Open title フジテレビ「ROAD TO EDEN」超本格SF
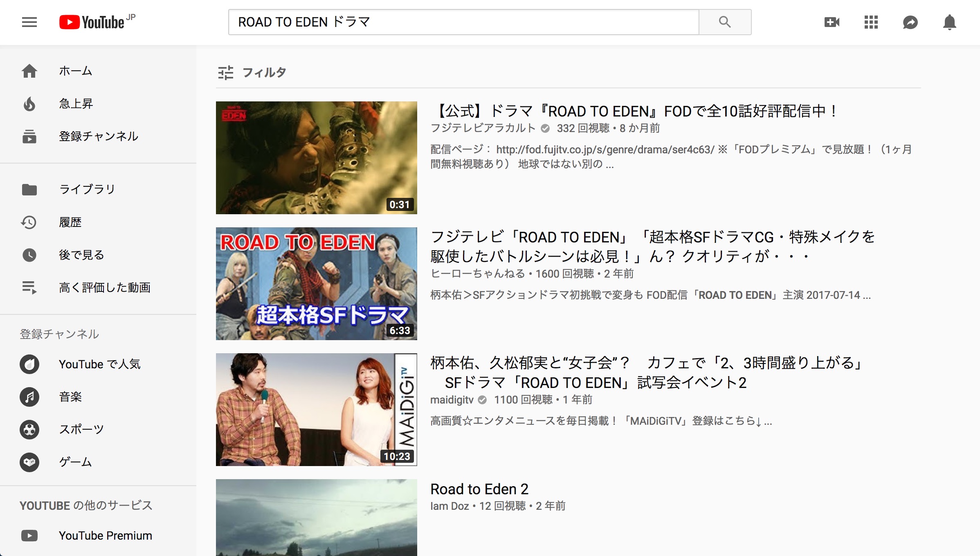Image resolution: width=980 pixels, height=556 pixels. (x=653, y=247)
